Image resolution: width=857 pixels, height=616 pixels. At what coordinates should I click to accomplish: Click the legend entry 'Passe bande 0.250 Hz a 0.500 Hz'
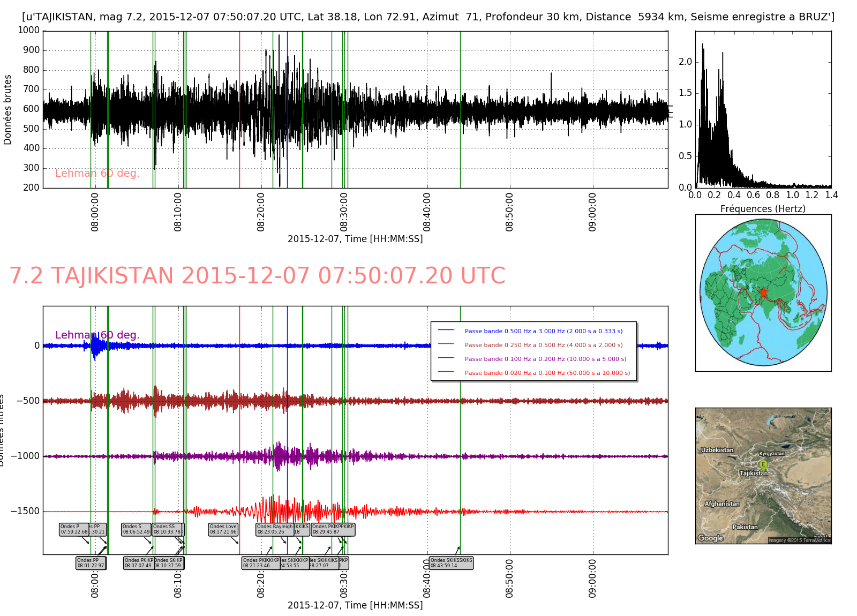click(543, 345)
